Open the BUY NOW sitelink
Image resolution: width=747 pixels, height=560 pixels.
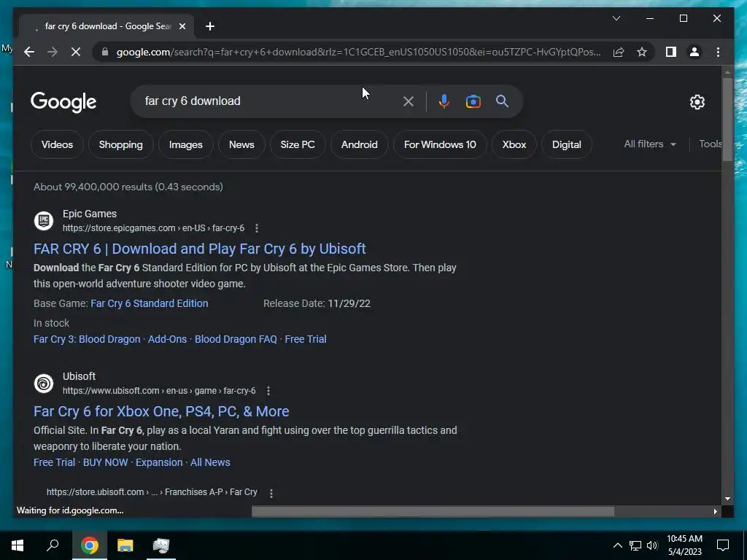pos(105,462)
